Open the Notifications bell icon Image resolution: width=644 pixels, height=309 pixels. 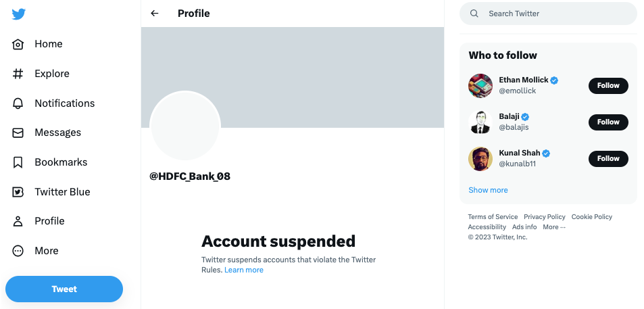pos(18,103)
